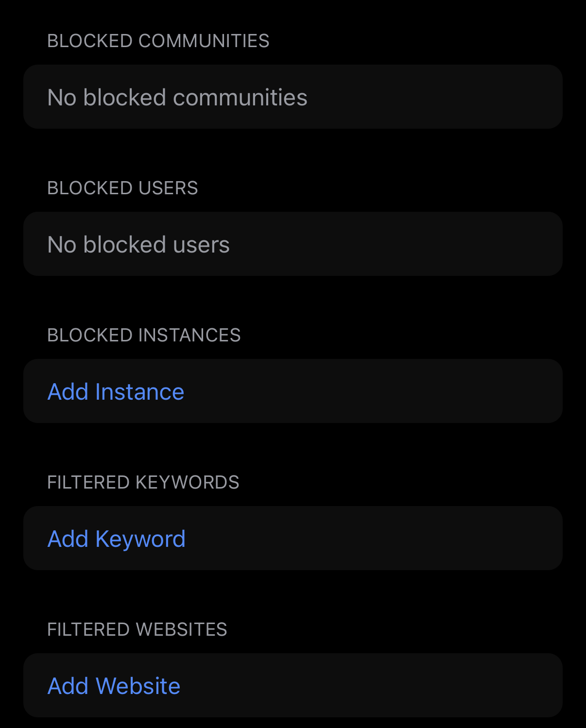Click the Blocked Users section header
This screenshot has height=728, width=586.
(122, 188)
